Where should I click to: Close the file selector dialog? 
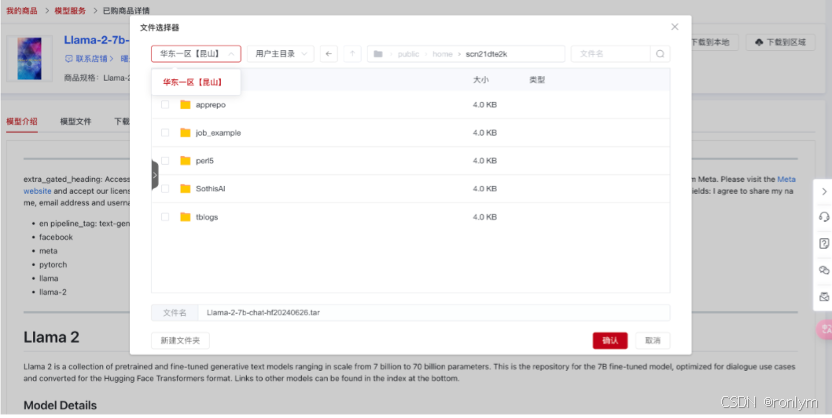tap(674, 27)
